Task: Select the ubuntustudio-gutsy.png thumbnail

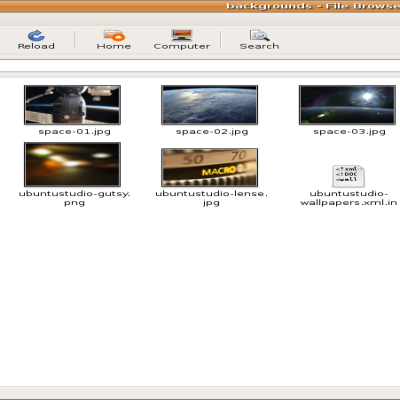Action: (x=72, y=164)
